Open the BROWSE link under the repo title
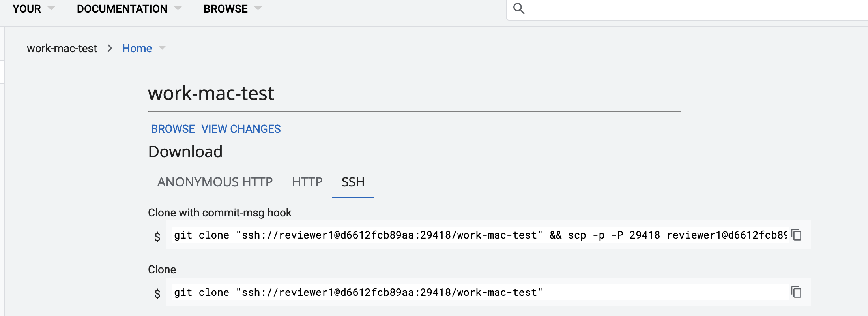Viewport: 868px width, 316px height. 173,129
